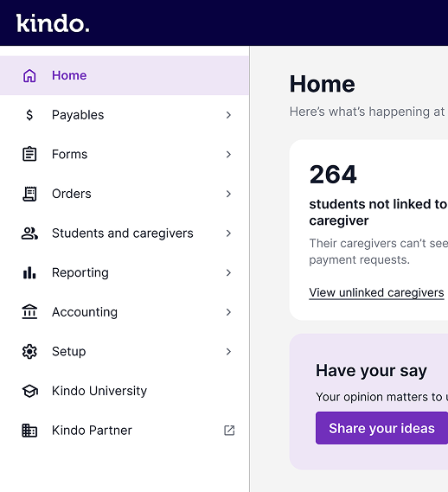This screenshot has height=492, width=448.
Task: Click the Share your ideas button
Action: tap(381, 428)
